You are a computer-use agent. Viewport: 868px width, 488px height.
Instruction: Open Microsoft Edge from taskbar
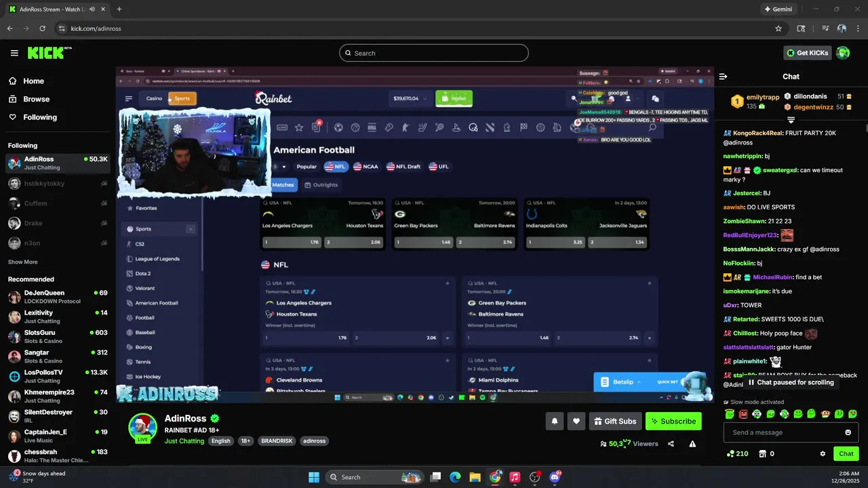point(455,477)
